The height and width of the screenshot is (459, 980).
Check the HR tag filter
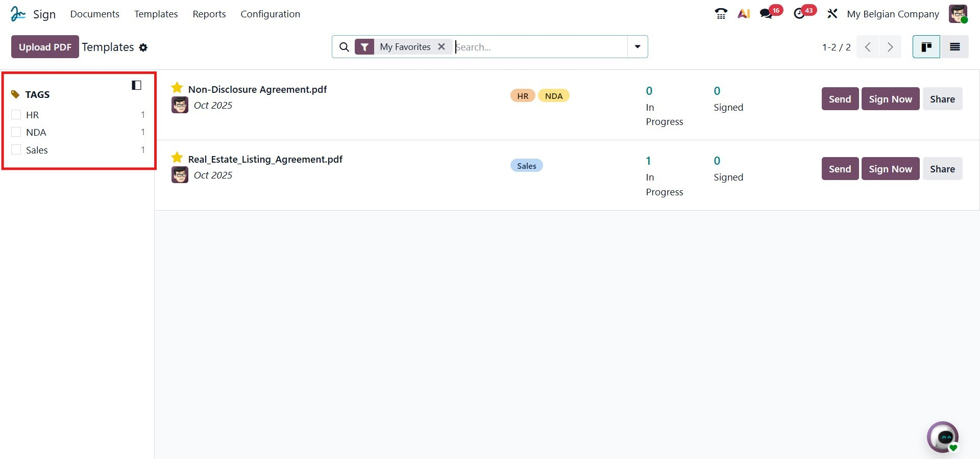(x=16, y=115)
